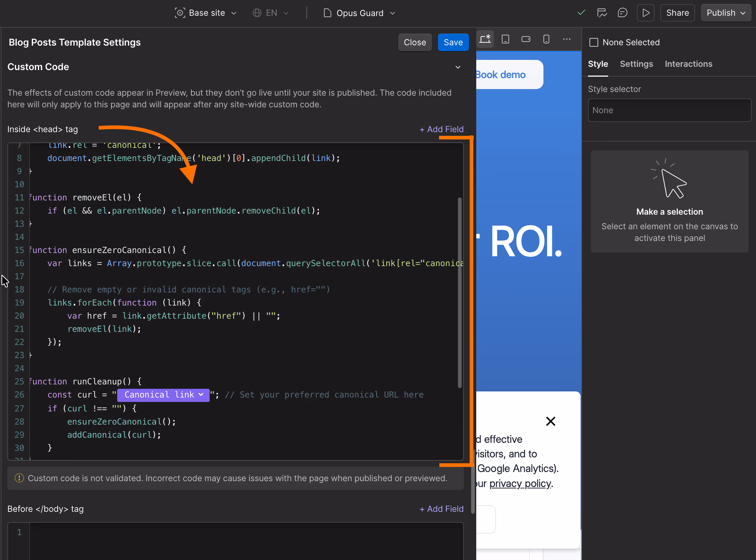This screenshot has height=560, width=756.
Task: Open the Opus Guard page dropdown
Action: click(359, 13)
